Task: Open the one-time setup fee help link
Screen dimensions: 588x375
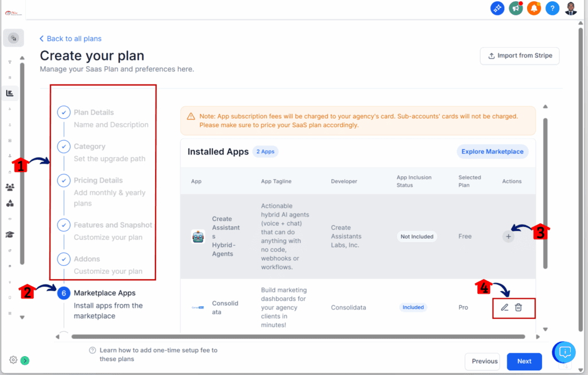Action: [x=158, y=354]
